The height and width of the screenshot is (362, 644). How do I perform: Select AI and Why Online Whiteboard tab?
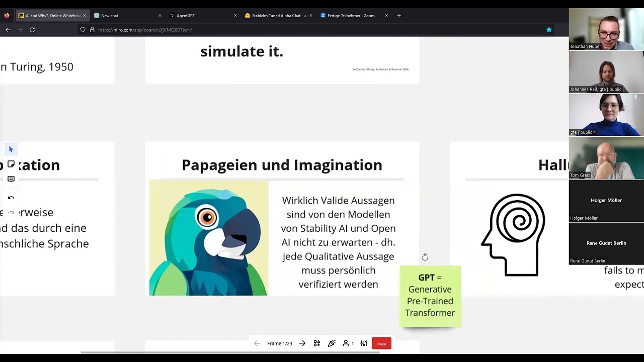pyautogui.click(x=52, y=16)
